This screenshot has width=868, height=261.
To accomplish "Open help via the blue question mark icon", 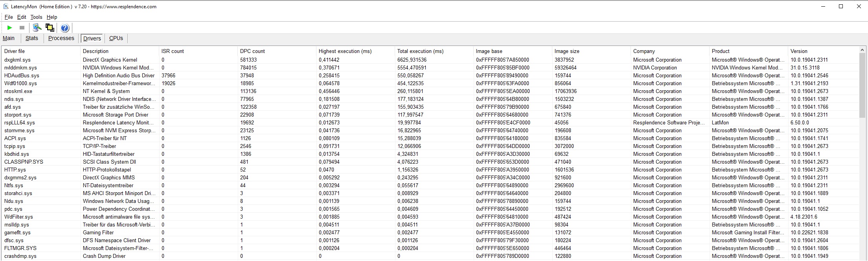I will [65, 27].
